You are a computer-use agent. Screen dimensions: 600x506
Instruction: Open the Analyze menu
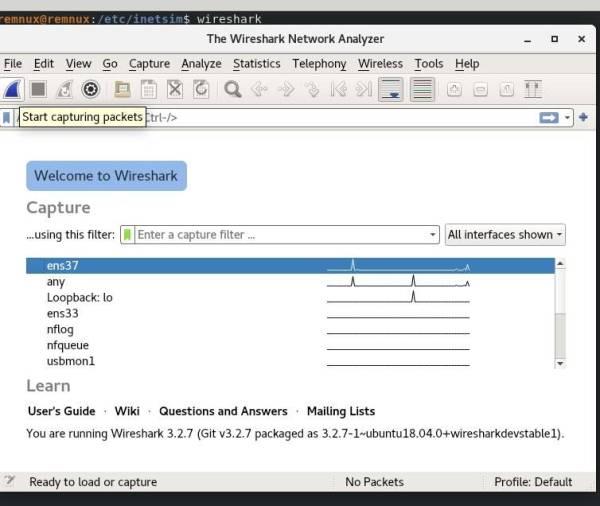(201, 63)
